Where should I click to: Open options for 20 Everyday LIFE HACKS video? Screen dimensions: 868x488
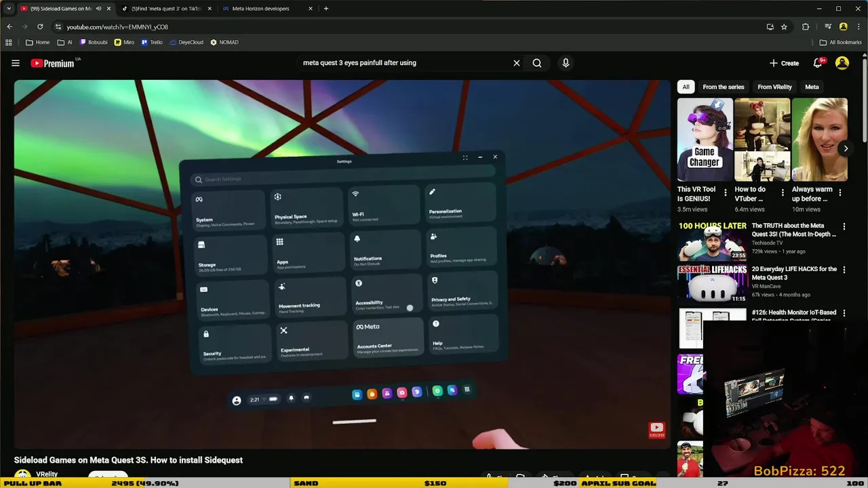[x=844, y=270]
